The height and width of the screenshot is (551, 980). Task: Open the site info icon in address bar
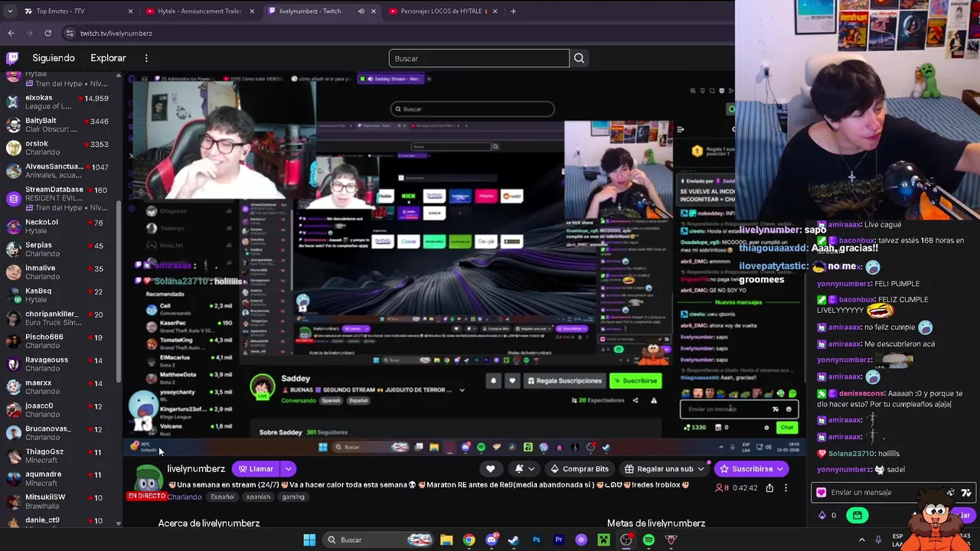coord(70,33)
